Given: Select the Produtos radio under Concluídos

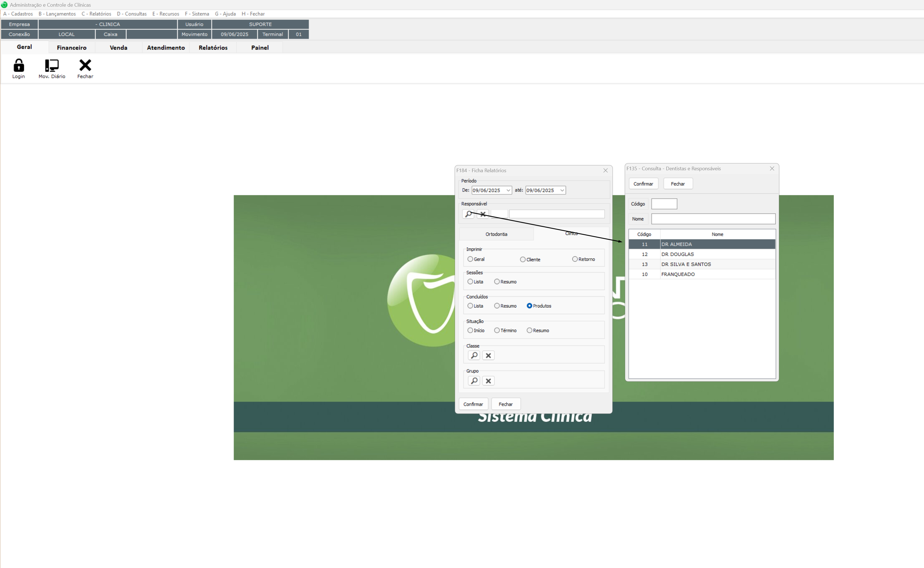Looking at the screenshot, I should tap(529, 306).
